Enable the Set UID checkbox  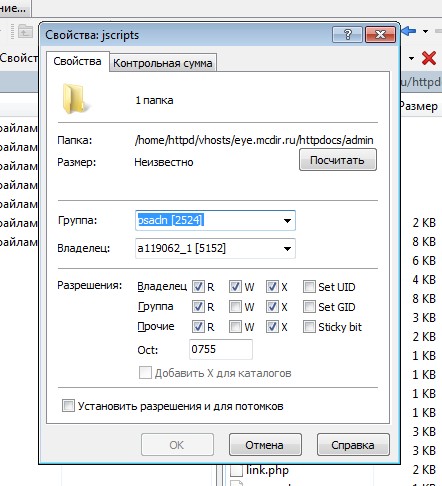point(309,287)
